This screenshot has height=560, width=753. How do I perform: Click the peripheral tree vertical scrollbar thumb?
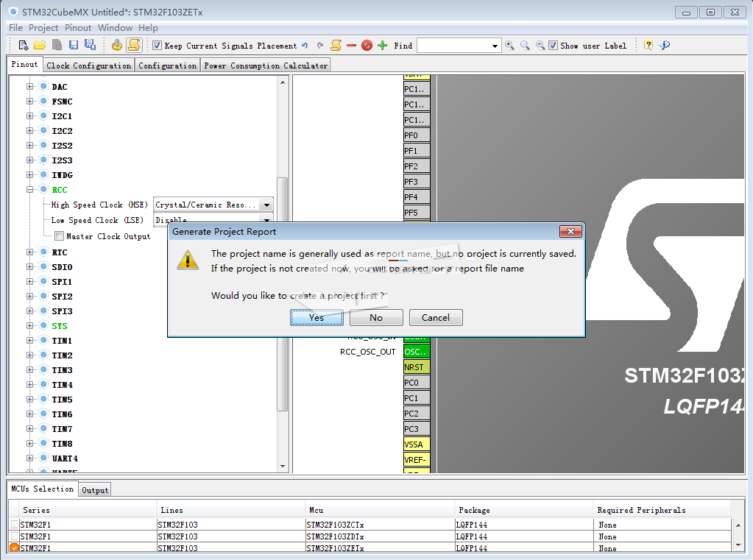click(283, 294)
